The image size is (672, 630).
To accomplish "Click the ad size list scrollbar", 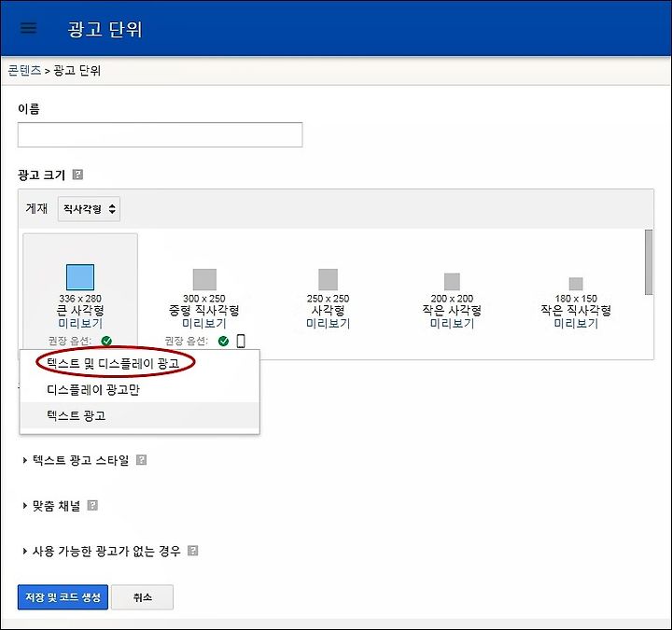I will coord(649,262).
